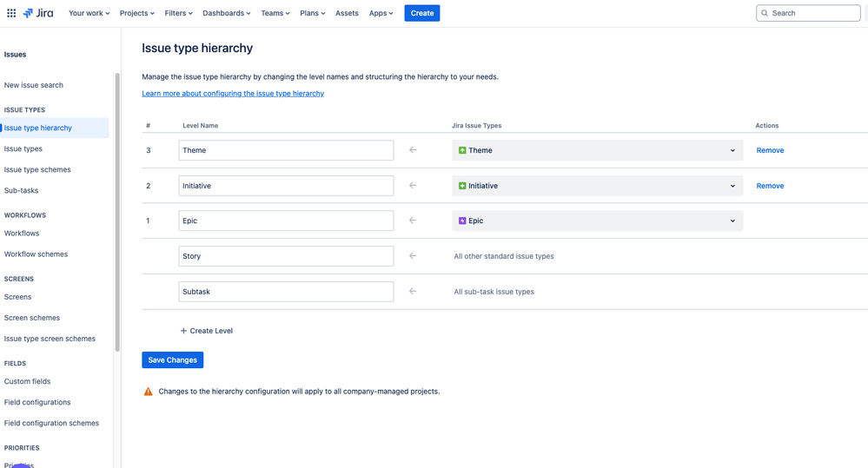The image size is (868, 468).
Task: Edit the Theme level name field
Action: [286, 150]
